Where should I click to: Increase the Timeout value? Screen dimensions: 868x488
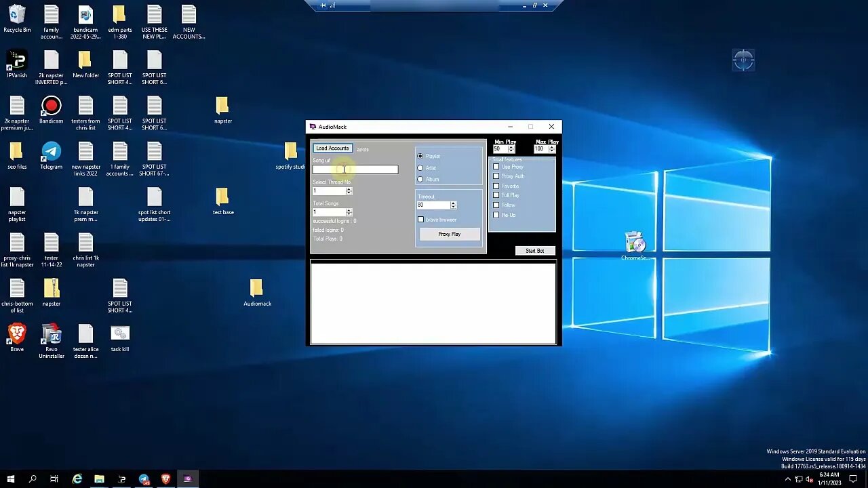coord(453,203)
